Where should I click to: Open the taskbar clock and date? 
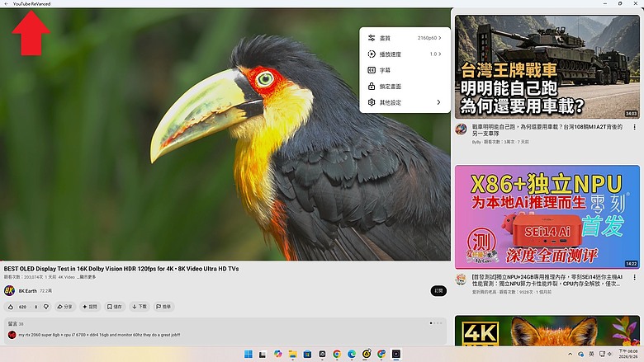628,354
